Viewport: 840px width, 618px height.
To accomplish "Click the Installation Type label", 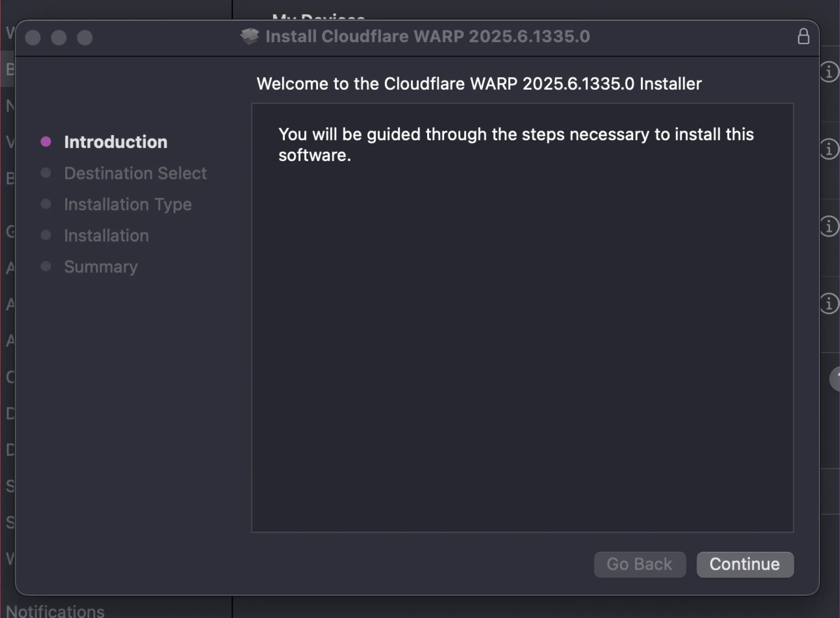I will (127, 204).
